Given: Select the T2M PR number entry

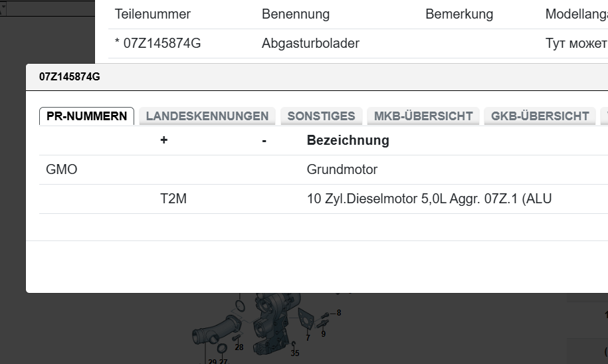Looking at the screenshot, I should [173, 199].
